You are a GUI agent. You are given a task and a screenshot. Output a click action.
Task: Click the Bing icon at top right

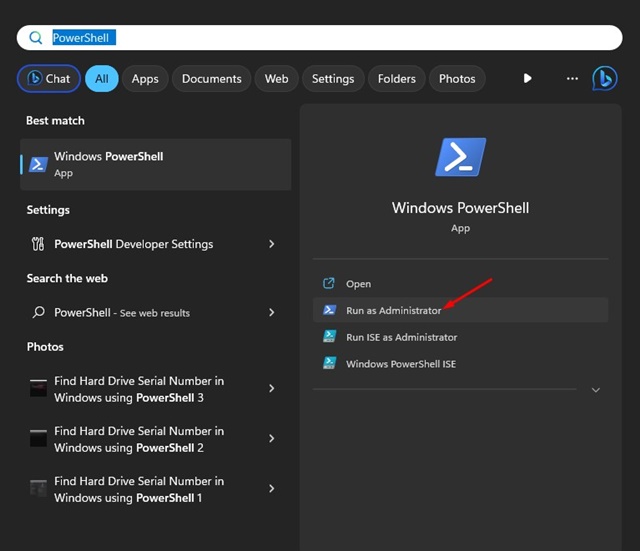[604, 78]
